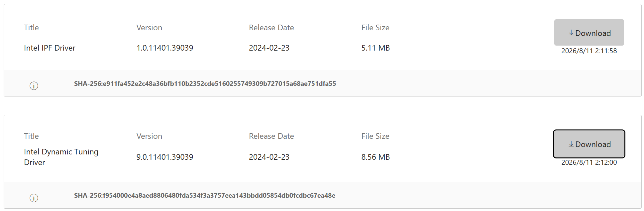Click the 5.11 MB file size

376,48
